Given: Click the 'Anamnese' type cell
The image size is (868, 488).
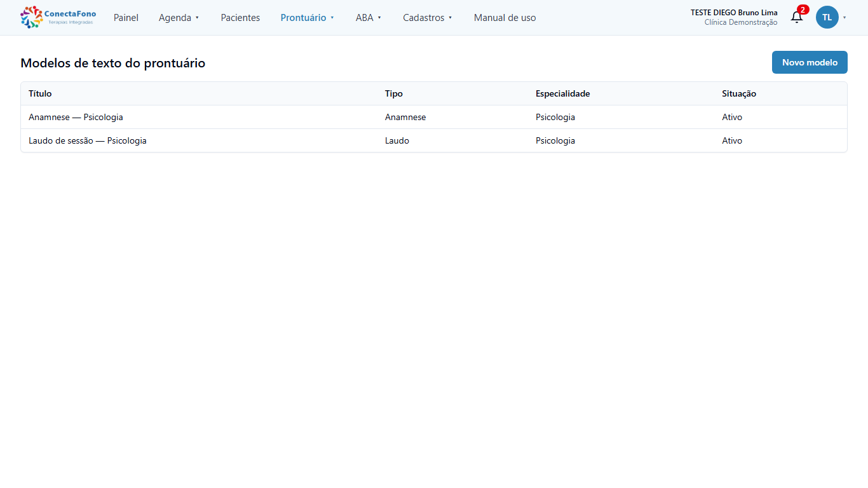Looking at the screenshot, I should coord(405,117).
